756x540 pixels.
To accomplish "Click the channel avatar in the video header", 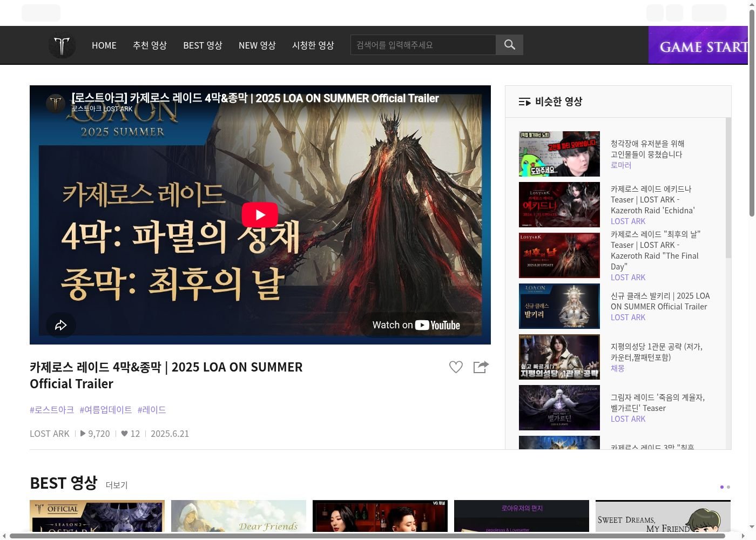I will [56, 103].
